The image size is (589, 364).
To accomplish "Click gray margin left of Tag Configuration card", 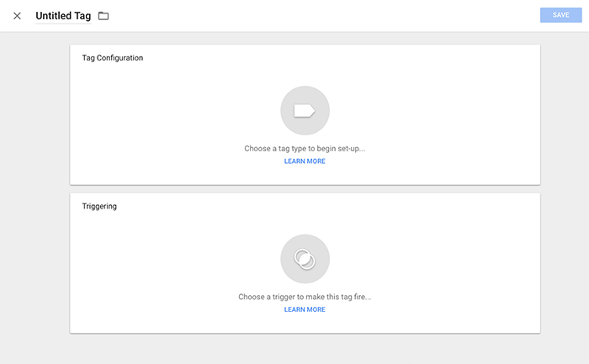I will (34, 114).
